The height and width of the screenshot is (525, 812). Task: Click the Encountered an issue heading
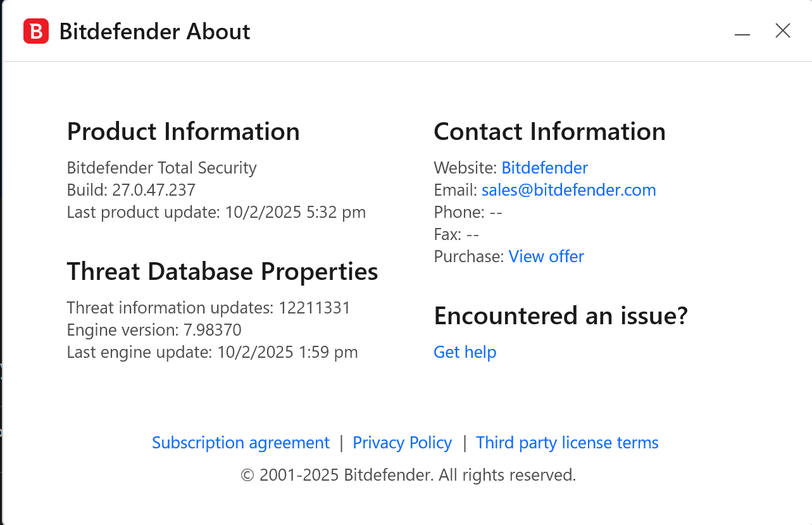point(560,315)
